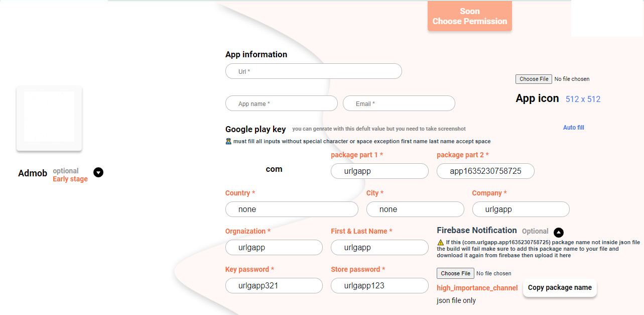The width and height of the screenshot is (644, 315).
Task: Click the Store password field
Action: [379, 285]
